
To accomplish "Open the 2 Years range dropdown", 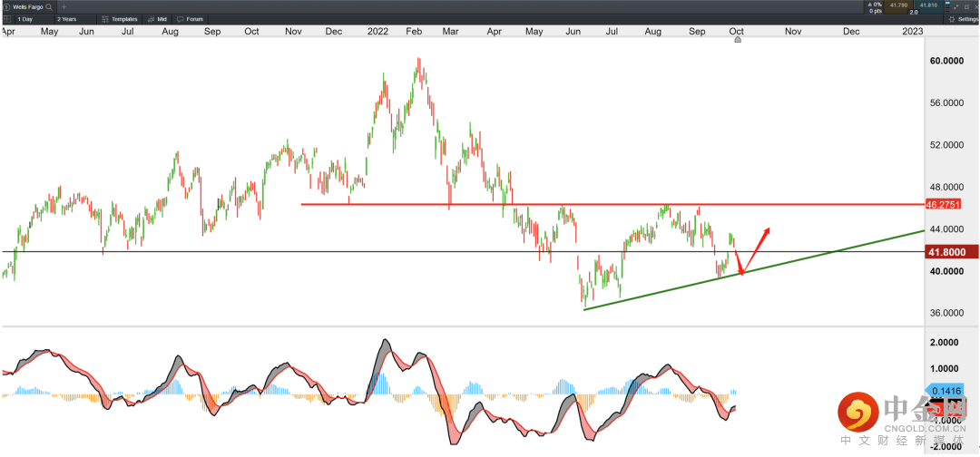I will coord(75,19).
